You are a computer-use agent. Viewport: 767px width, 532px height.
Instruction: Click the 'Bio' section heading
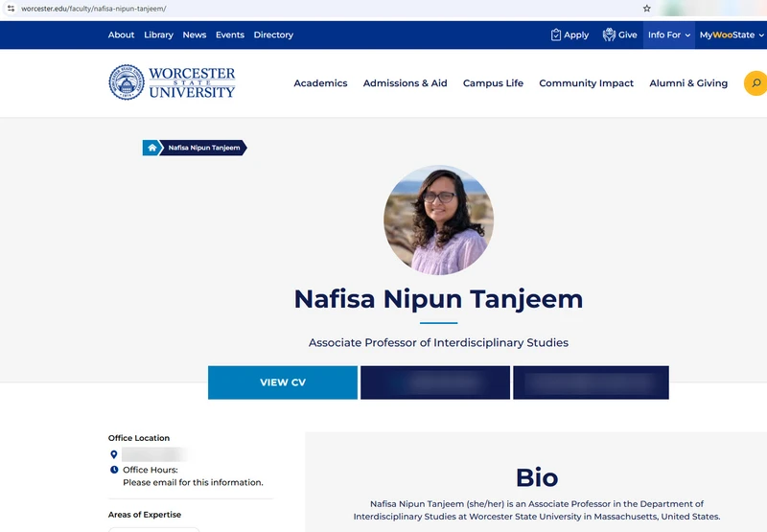[x=537, y=477]
